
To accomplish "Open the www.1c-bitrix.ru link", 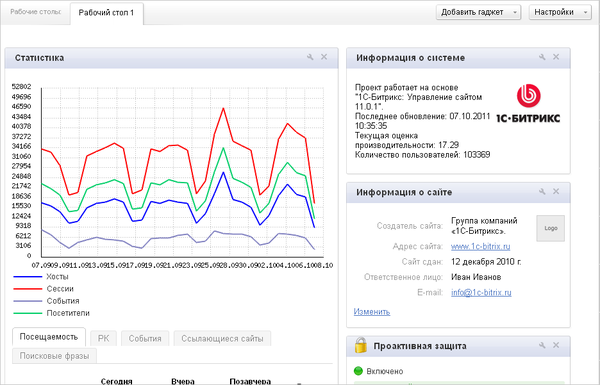I will (x=481, y=246).
